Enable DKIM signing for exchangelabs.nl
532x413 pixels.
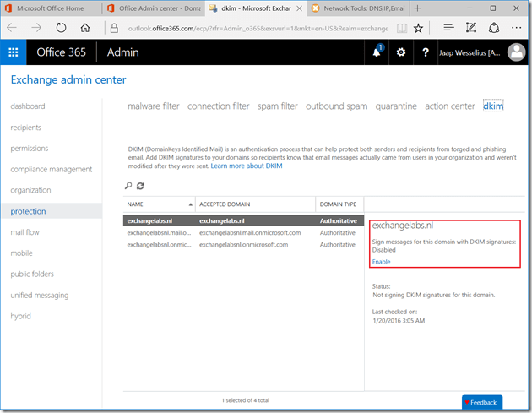(x=381, y=262)
